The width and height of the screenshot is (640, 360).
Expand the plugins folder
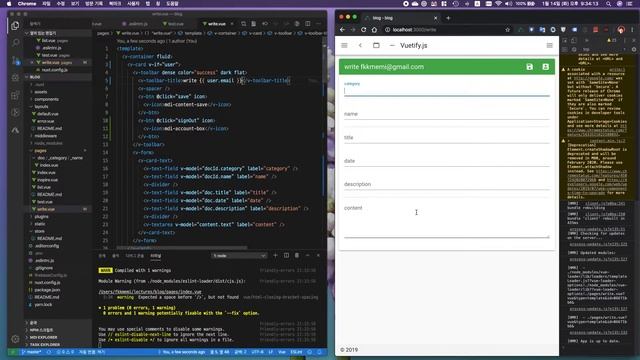click(41, 216)
